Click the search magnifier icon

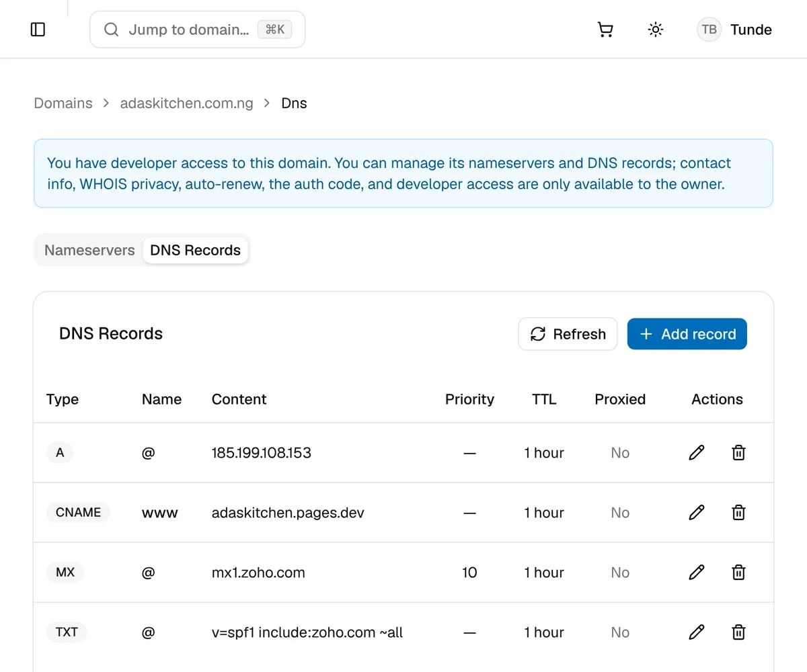click(112, 30)
